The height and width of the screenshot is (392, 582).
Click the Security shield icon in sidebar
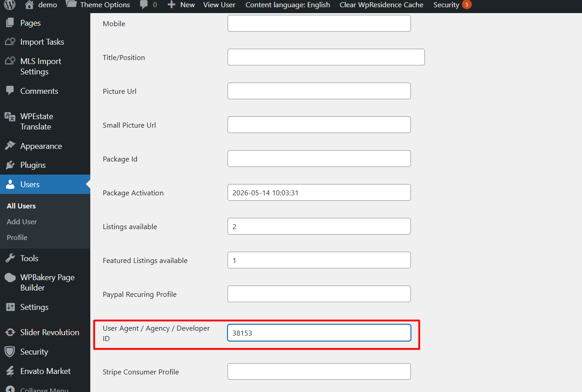point(10,351)
